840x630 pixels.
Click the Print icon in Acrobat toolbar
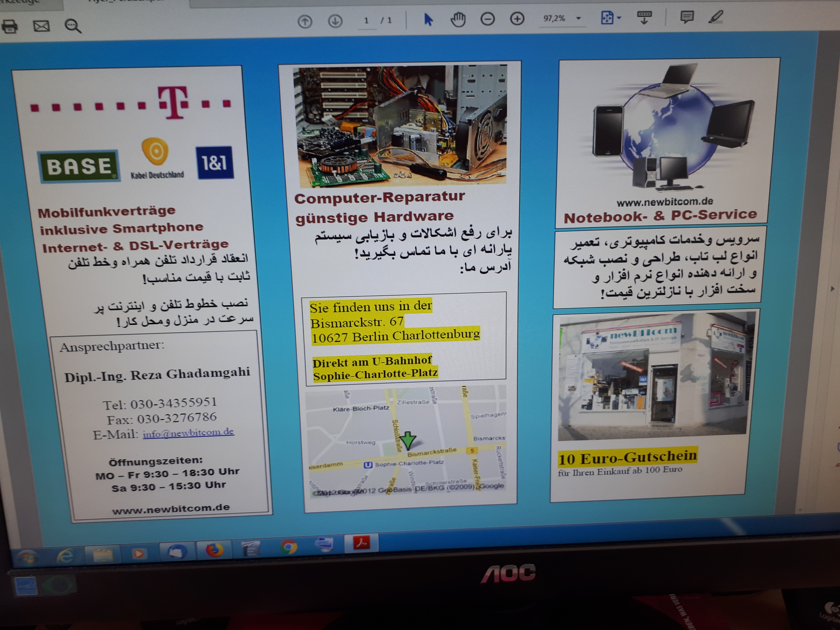[10, 27]
